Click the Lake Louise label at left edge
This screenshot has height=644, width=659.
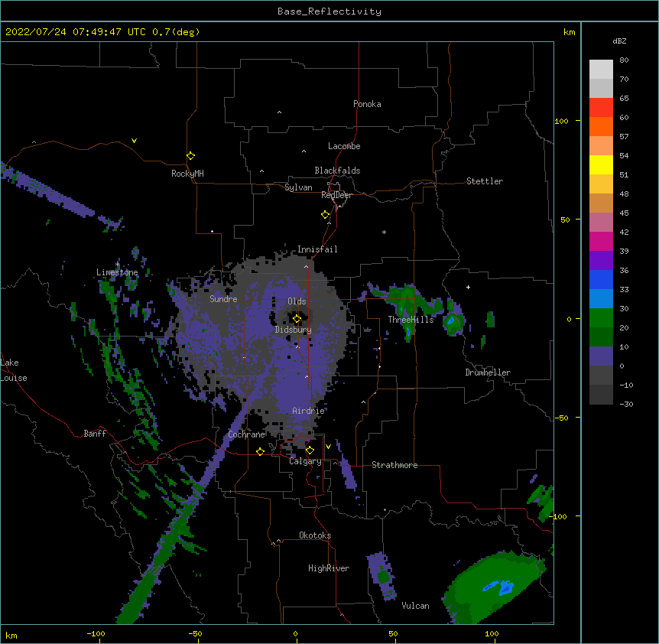click(x=14, y=370)
